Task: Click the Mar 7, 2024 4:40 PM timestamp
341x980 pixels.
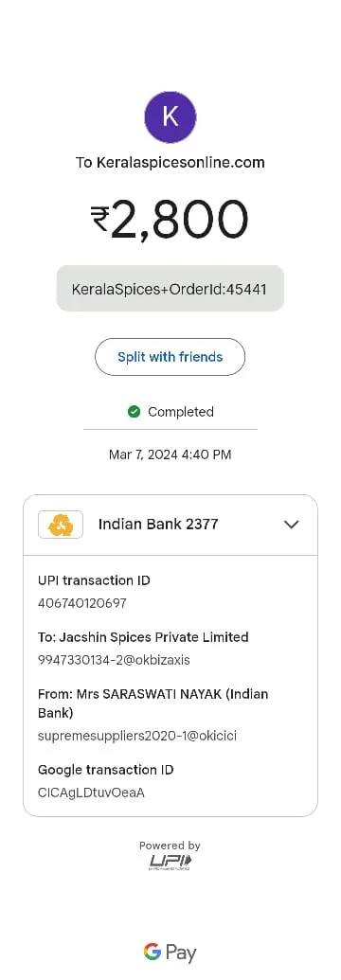Action: [170, 454]
